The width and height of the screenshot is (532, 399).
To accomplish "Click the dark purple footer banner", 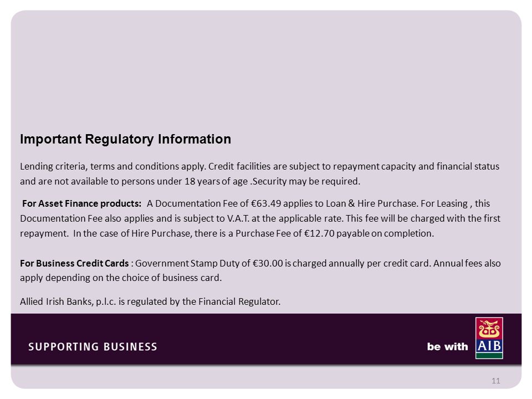I will pos(266,339).
